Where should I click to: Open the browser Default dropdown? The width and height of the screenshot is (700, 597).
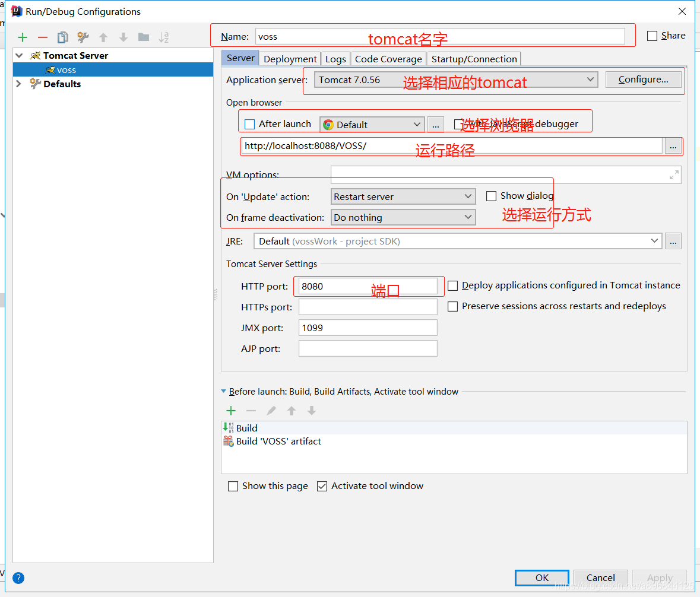pos(372,125)
